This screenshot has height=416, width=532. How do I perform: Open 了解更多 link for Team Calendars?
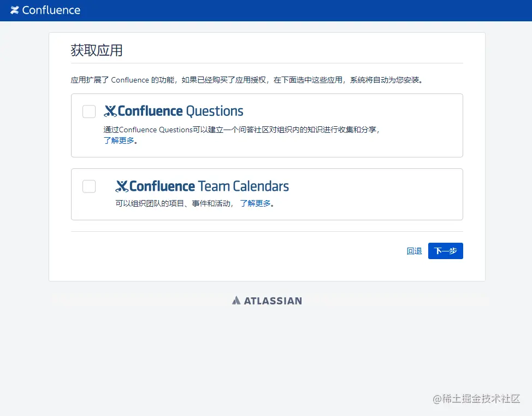255,203
